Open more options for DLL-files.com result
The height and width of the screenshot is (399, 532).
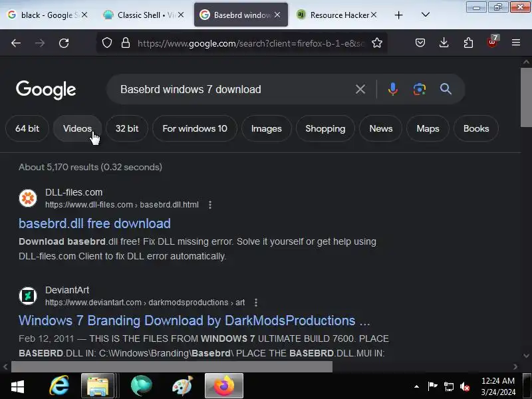click(x=210, y=205)
